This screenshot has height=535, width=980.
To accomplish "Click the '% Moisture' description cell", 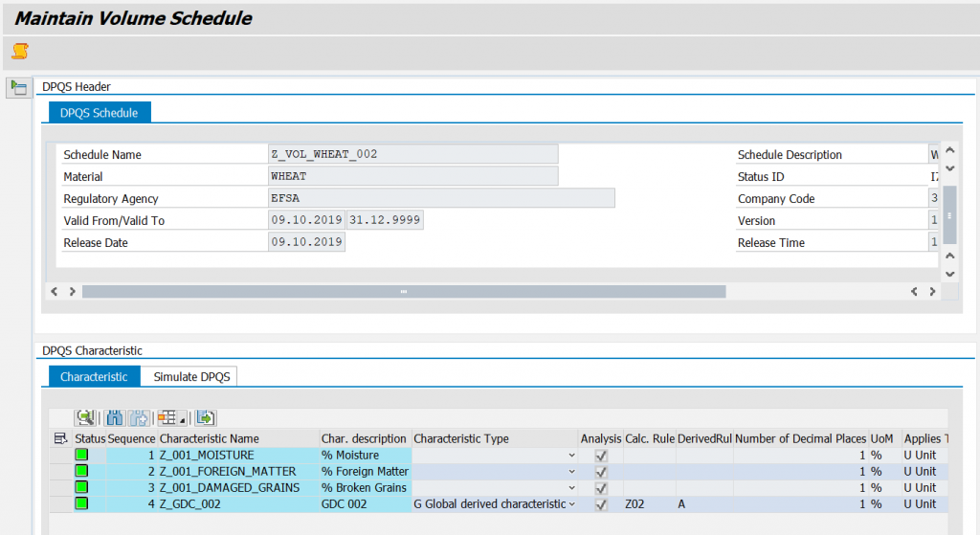I will [365, 455].
